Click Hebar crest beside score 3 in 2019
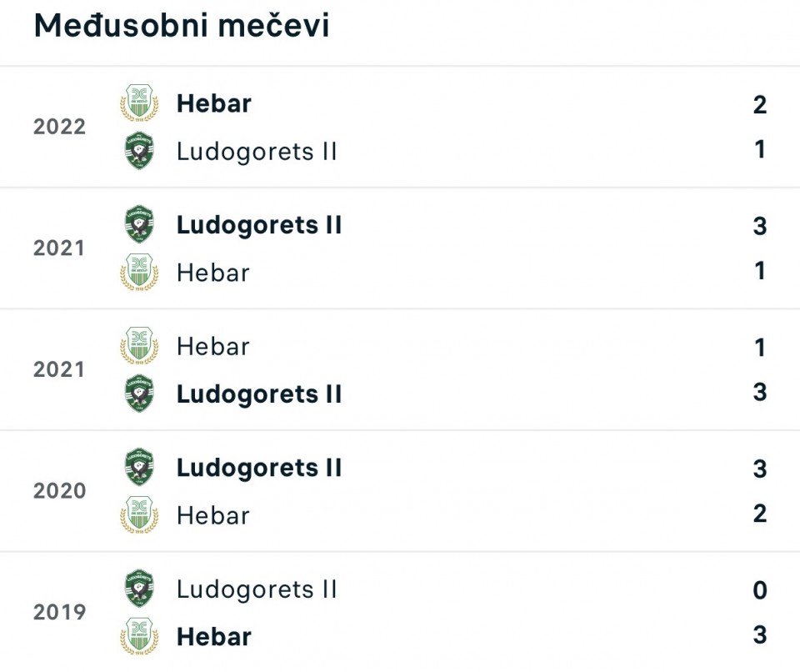Viewport: 800px width, 672px height. (138, 636)
